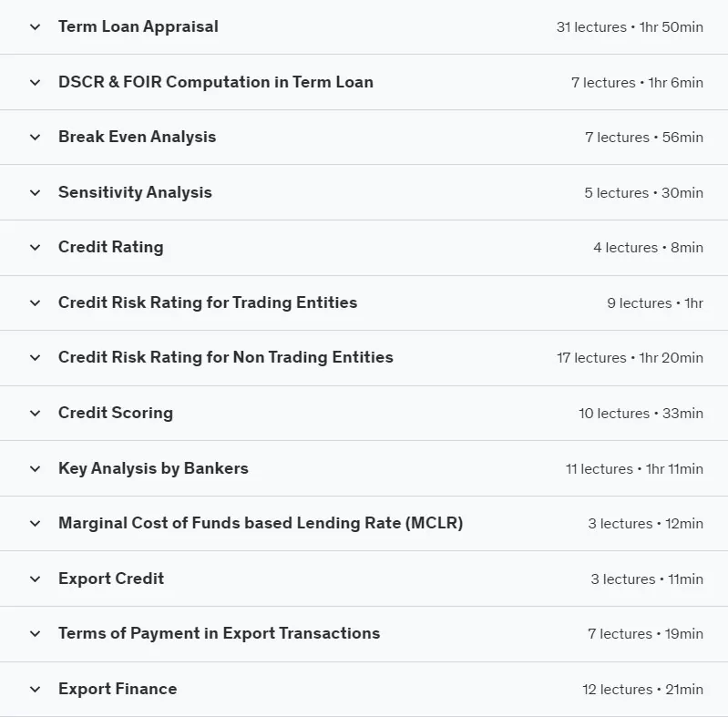The width and height of the screenshot is (728, 717).
Task: Select Marginal Cost of Funds based Lending Rate title
Action: click(x=261, y=523)
